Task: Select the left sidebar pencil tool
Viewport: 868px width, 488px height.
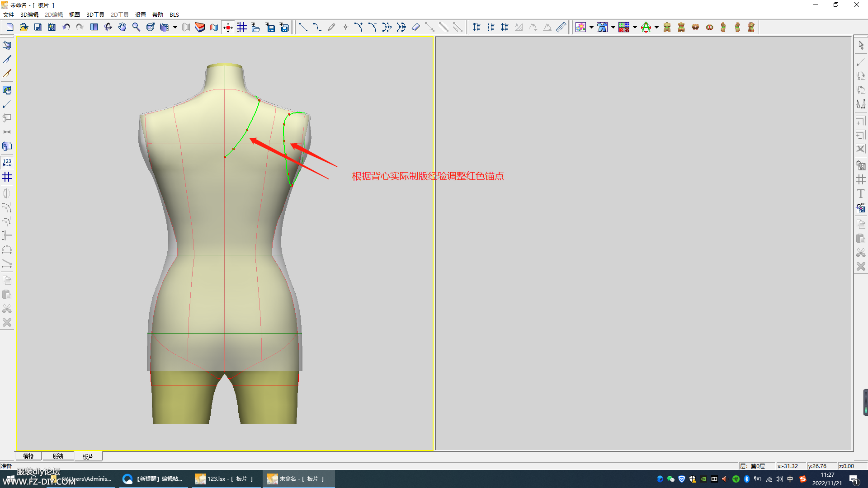Action: (x=7, y=60)
